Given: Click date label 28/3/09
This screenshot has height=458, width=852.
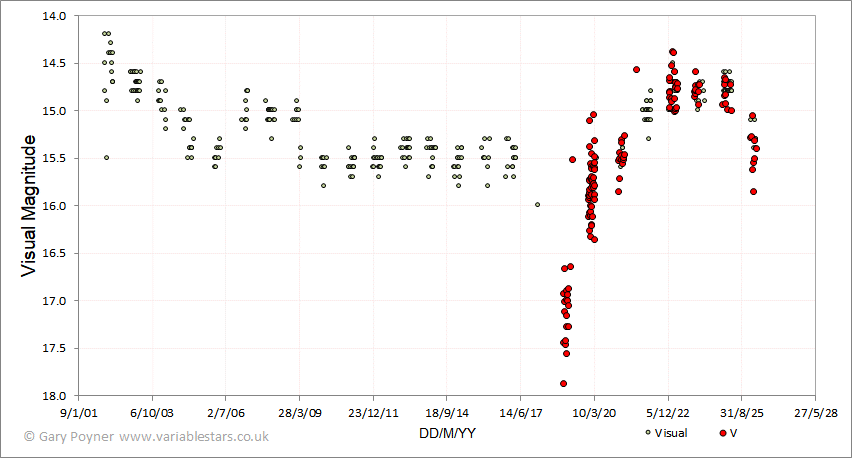Looking at the screenshot, I should (299, 413).
